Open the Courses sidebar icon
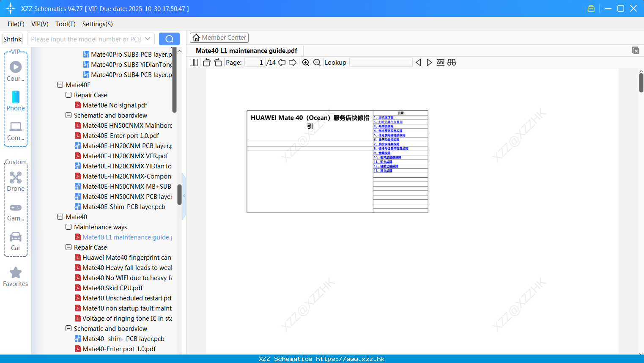Screen dimensions: 644x363 click(x=16, y=71)
